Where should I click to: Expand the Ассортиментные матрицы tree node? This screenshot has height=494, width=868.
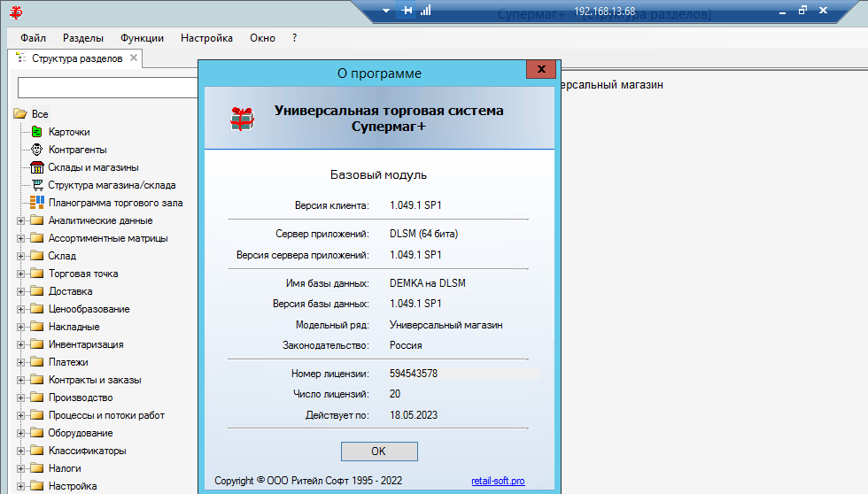[x=20, y=238]
